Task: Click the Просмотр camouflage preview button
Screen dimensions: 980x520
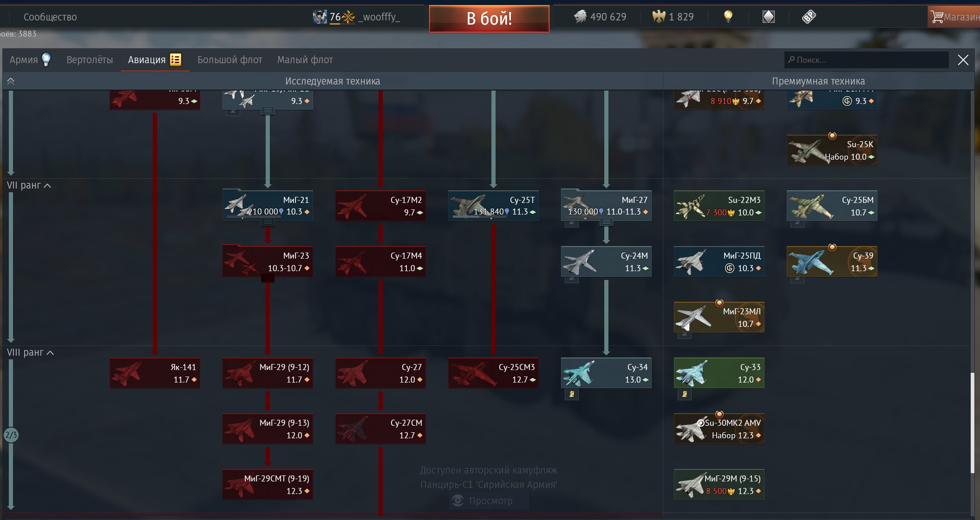Action: point(489,501)
